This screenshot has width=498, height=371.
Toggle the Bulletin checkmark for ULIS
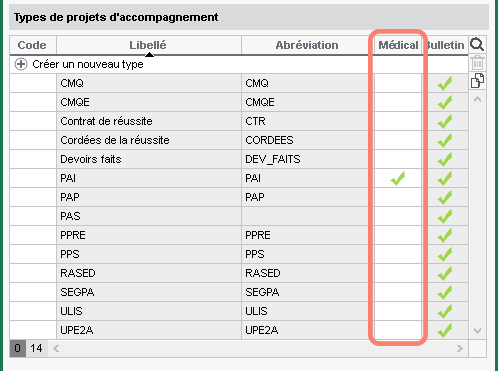tap(445, 311)
